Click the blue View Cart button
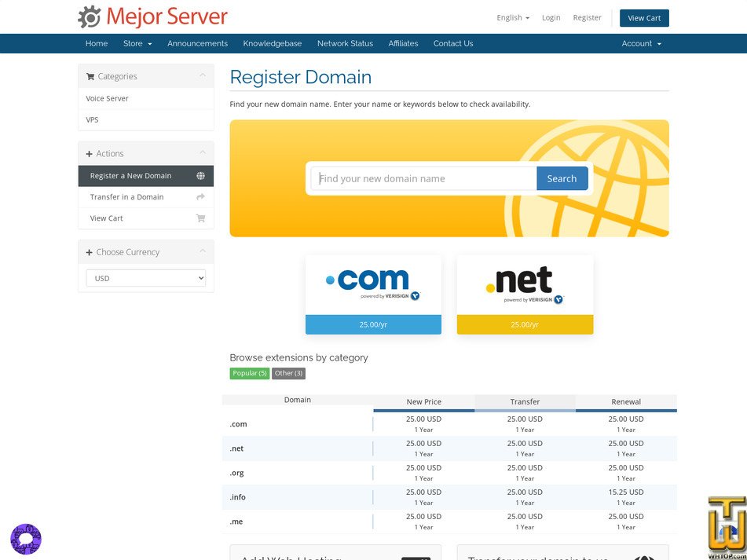The width and height of the screenshot is (747, 560). [644, 18]
